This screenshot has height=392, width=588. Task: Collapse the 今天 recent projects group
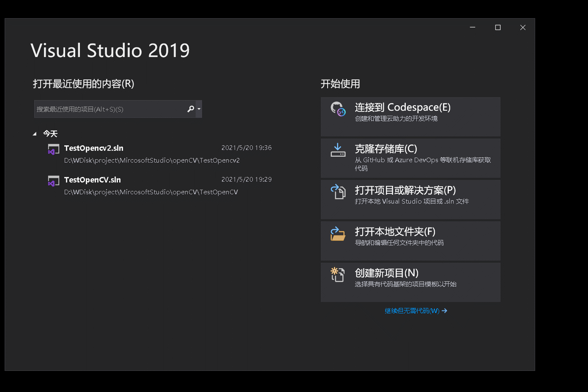pyautogui.click(x=35, y=133)
